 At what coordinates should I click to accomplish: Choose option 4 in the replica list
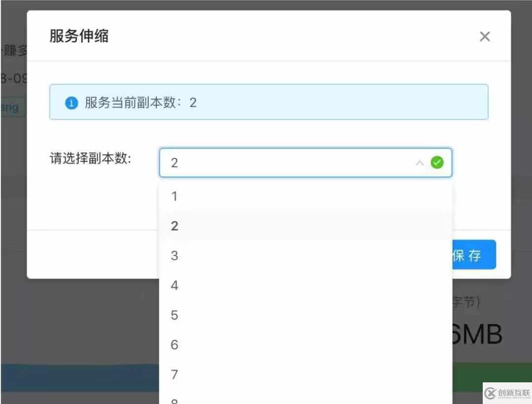(305, 285)
